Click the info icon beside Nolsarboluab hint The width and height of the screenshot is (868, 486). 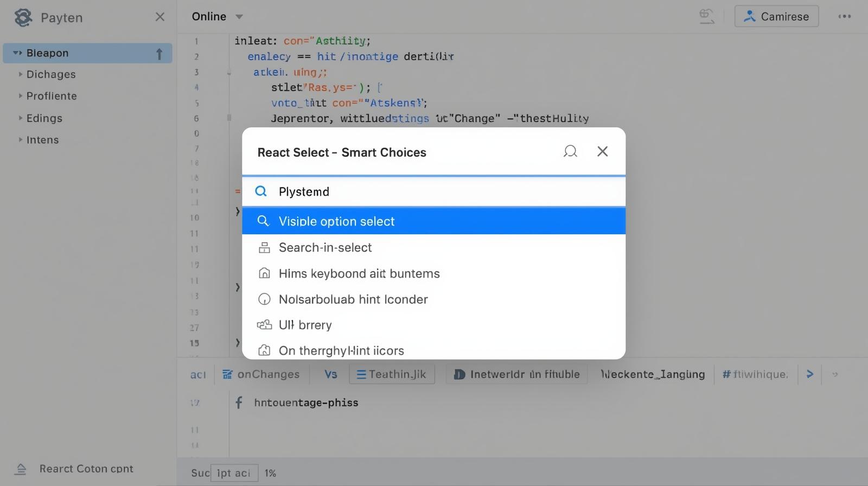[264, 299]
